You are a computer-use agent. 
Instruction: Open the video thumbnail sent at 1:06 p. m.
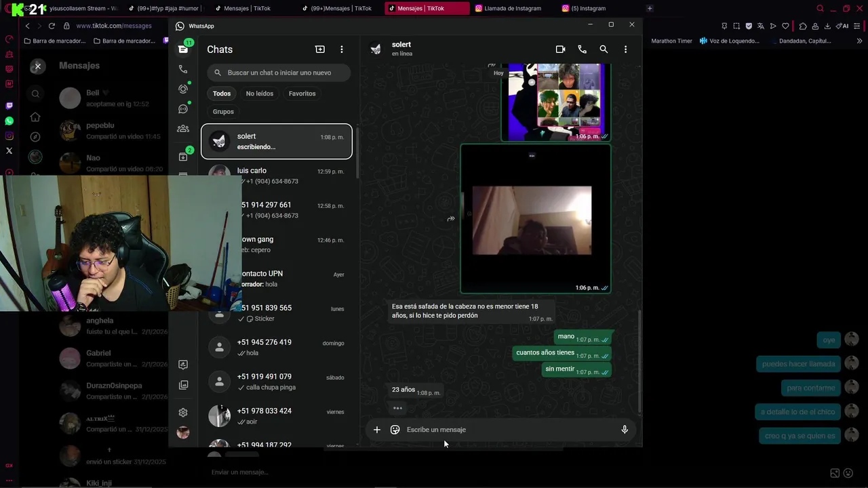coord(536,218)
